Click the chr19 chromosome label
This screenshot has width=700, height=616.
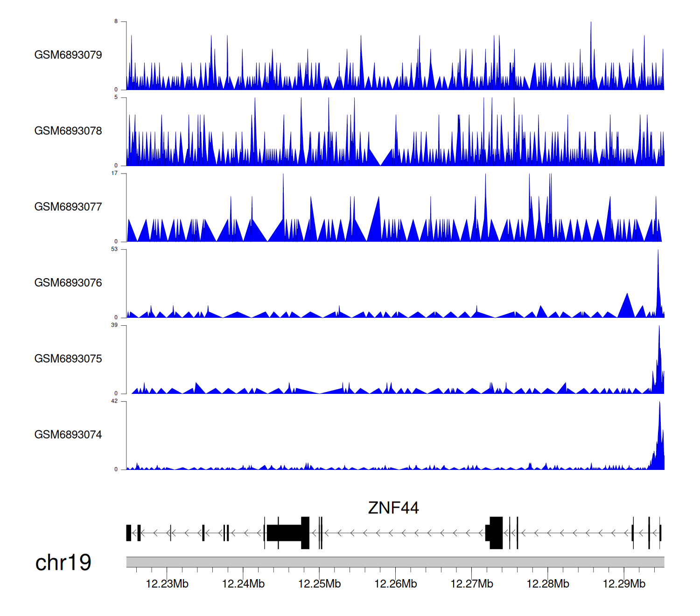(63, 563)
